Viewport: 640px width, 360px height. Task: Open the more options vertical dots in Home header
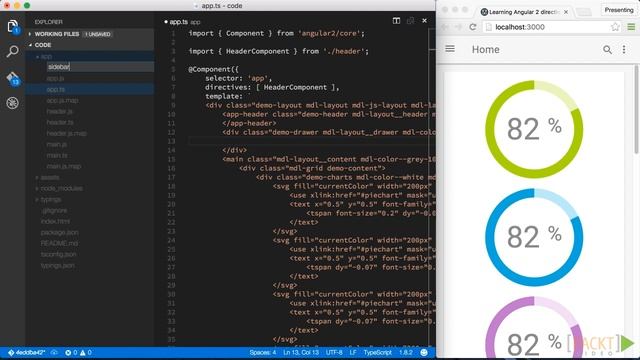pos(624,50)
